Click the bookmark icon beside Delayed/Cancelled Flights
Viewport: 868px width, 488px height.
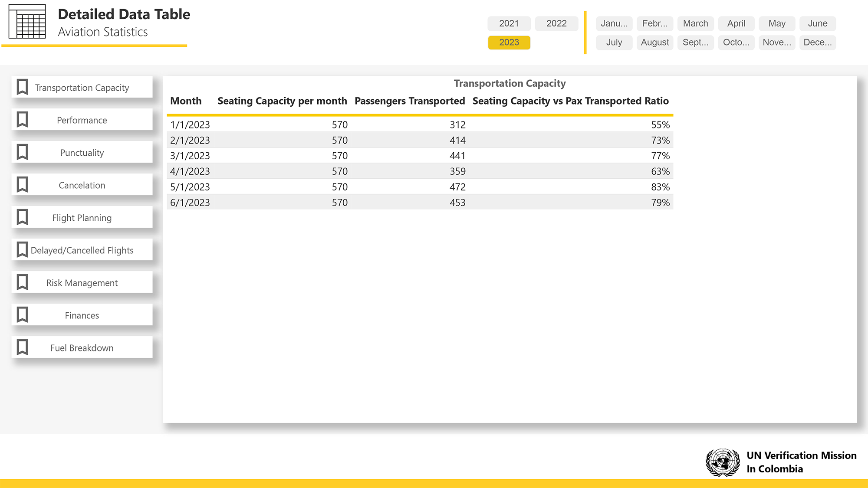click(22, 250)
